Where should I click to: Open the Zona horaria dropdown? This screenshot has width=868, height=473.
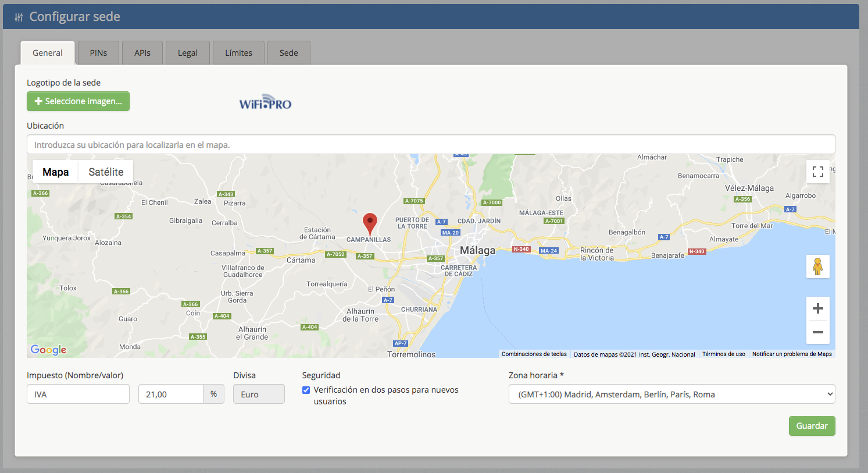(671, 394)
